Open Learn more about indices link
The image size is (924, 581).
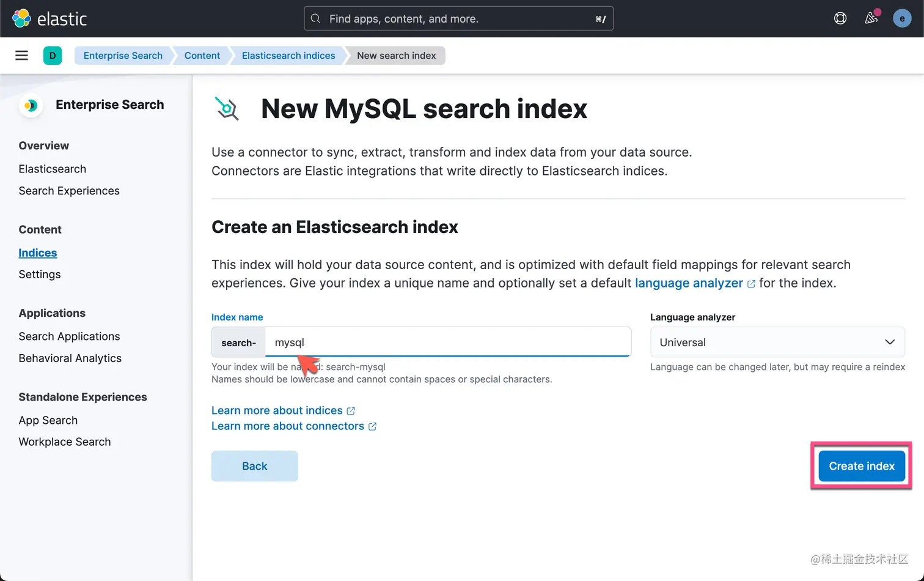277,410
